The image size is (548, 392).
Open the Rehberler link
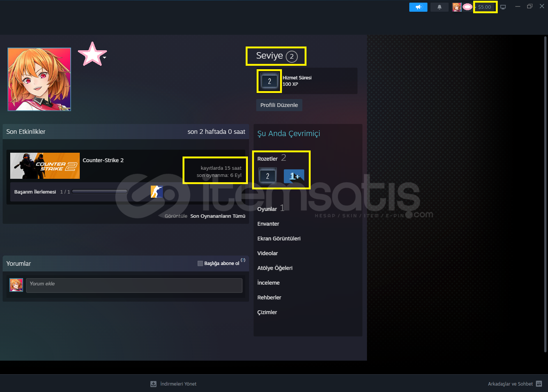click(269, 297)
